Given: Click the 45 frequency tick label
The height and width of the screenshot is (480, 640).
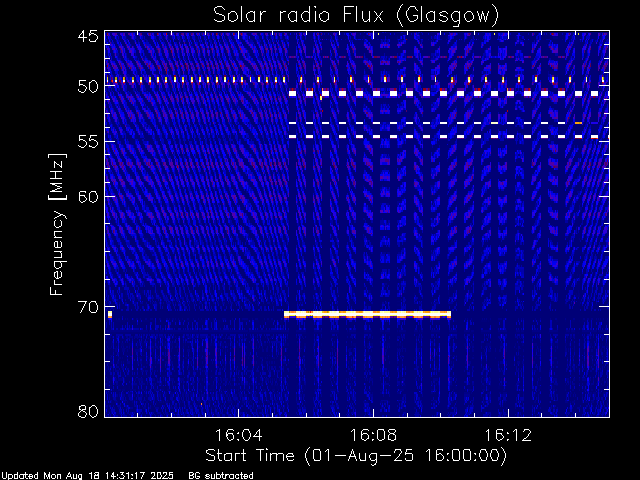Looking at the screenshot, I should point(88,36).
